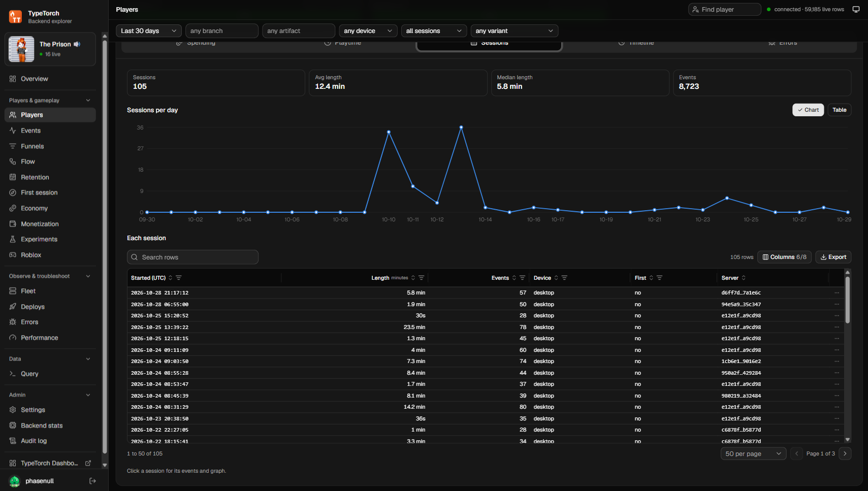Screen dimensions: 868x491
Task: Open the Performance page
Action: click(x=50, y=338)
